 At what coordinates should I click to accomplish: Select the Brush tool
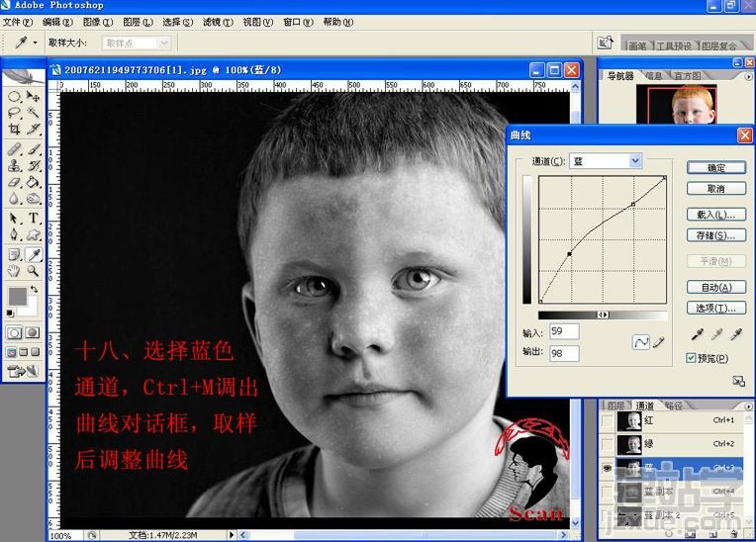click(x=33, y=149)
